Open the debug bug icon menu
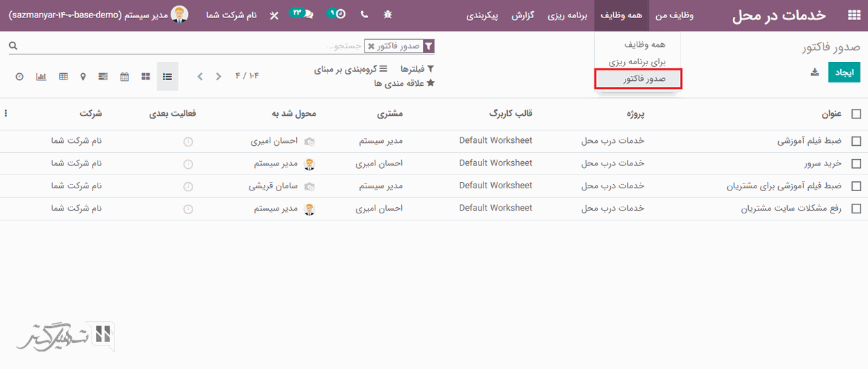Viewport: 868px width, 369px height. 387,15
